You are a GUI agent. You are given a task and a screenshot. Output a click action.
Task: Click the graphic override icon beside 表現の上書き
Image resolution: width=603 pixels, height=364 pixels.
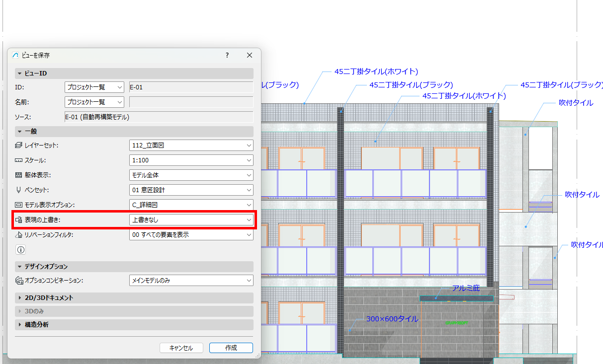[x=19, y=219]
